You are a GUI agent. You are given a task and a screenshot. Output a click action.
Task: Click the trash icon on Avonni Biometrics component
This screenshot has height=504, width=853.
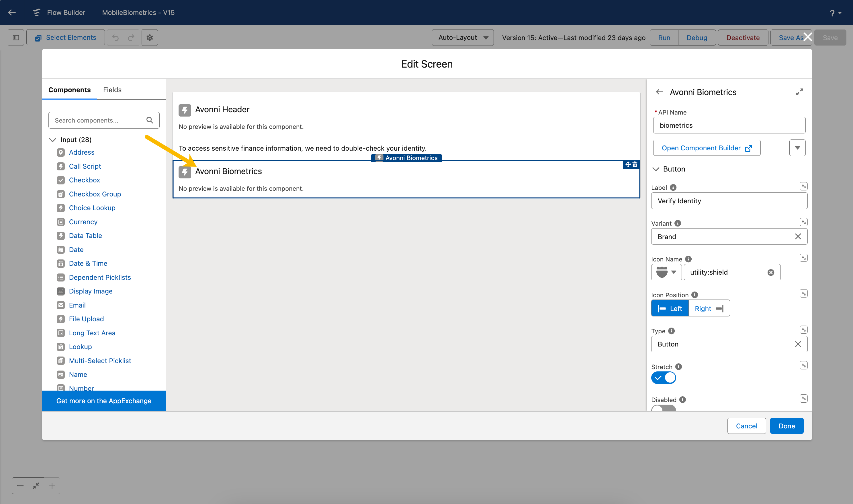[x=635, y=165]
